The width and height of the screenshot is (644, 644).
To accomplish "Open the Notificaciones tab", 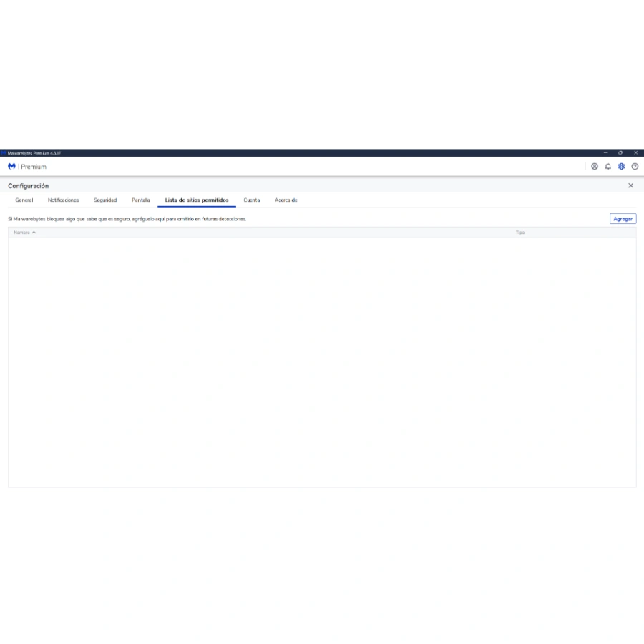I will point(63,200).
